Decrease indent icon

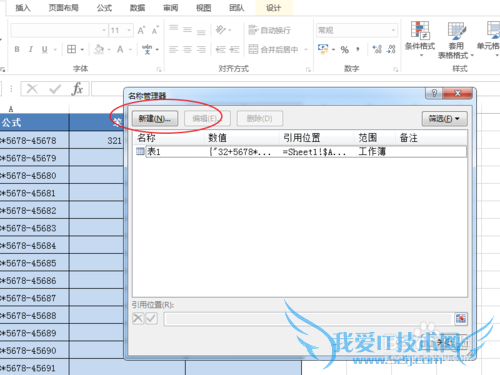click(220, 50)
